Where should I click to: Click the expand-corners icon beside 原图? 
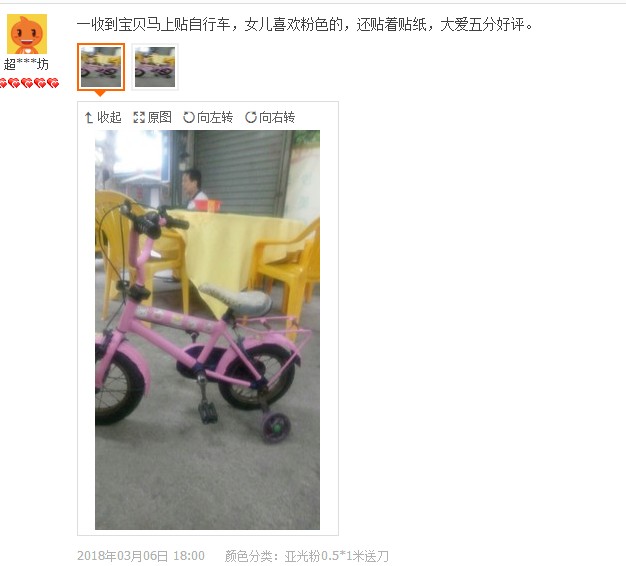point(139,117)
